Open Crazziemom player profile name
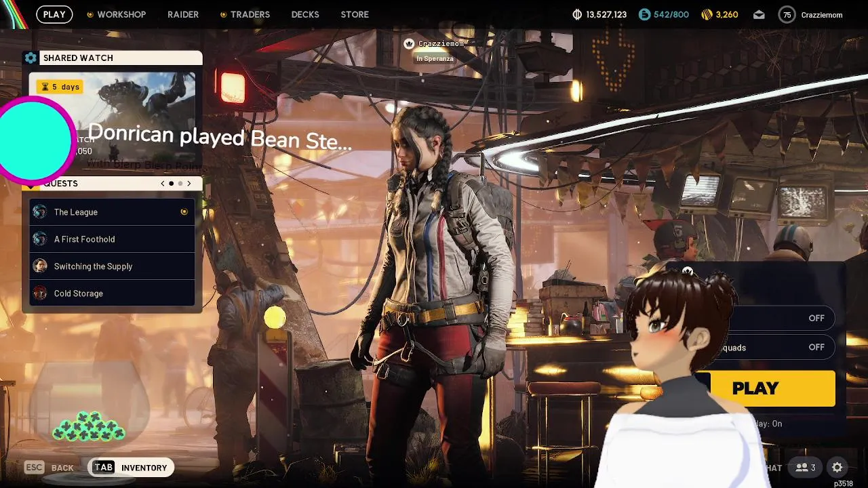The width and height of the screenshot is (868, 488). click(822, 14)
